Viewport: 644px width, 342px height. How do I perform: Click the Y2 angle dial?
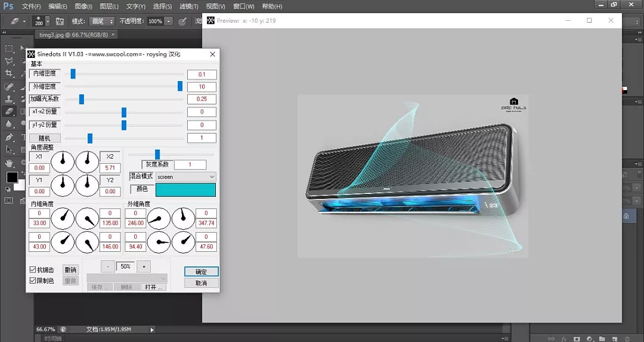coord(87,186)
